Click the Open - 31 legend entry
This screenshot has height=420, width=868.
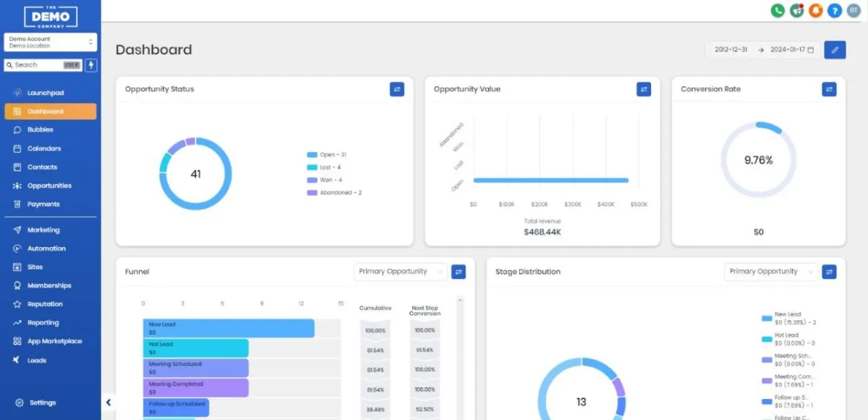tap(327, 155)
